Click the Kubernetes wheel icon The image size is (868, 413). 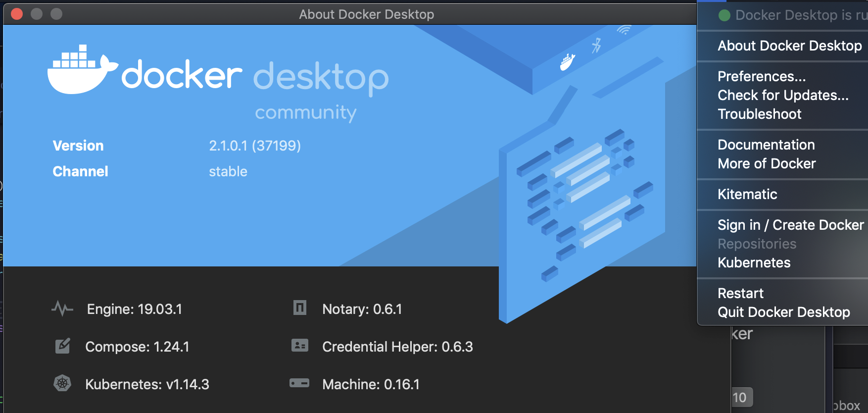62,383
